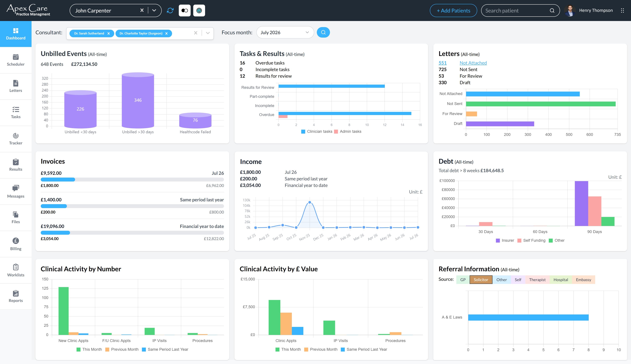Click the A & E Laws referral bar
The width and height of the screenshot is (631, 364).
tap(528, 318)
